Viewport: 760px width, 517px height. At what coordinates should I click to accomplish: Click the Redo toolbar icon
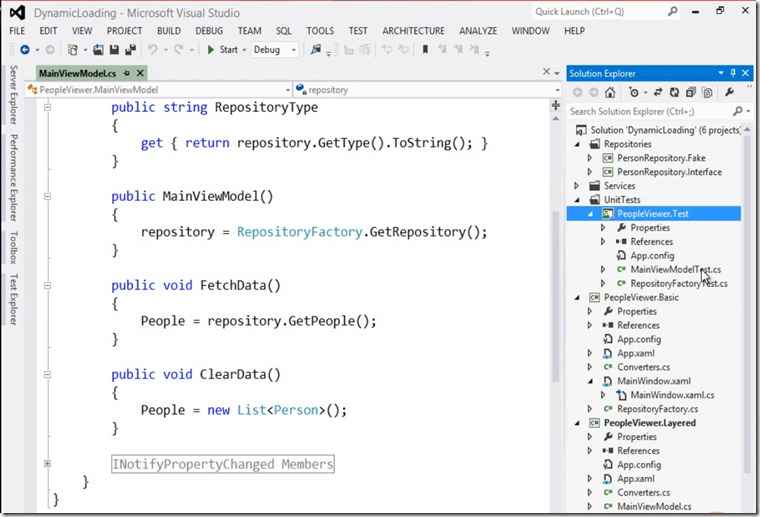point(179,49)
